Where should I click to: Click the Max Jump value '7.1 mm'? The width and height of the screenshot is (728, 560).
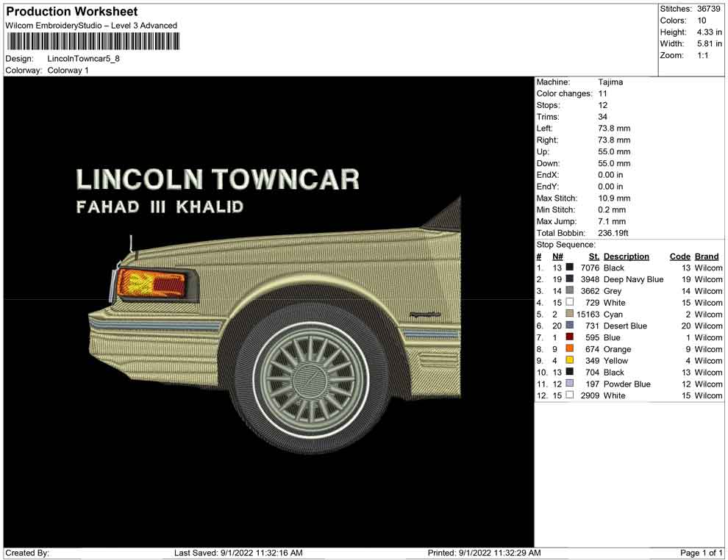pos(612,221)
